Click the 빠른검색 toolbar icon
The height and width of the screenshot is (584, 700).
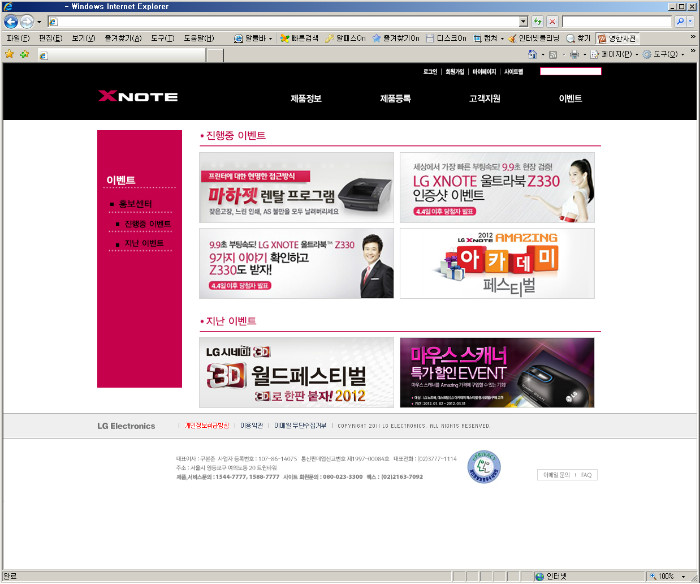(x=284, y=39)
